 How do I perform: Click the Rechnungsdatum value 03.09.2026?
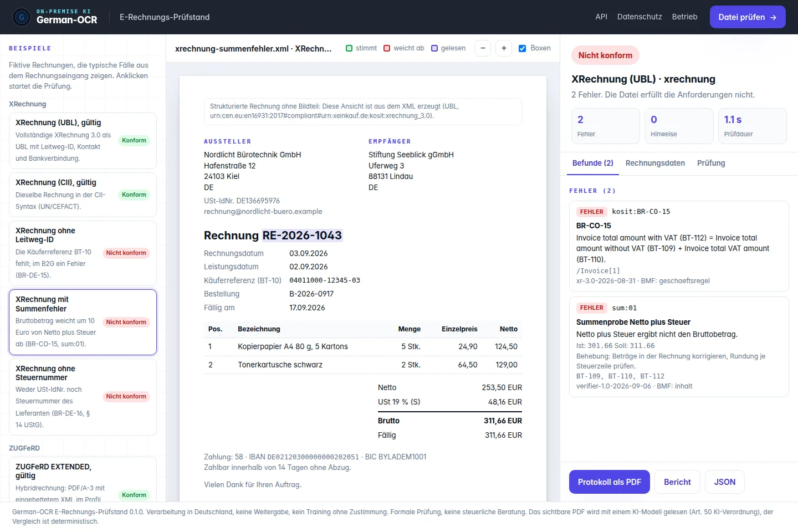tap(309, 253)
